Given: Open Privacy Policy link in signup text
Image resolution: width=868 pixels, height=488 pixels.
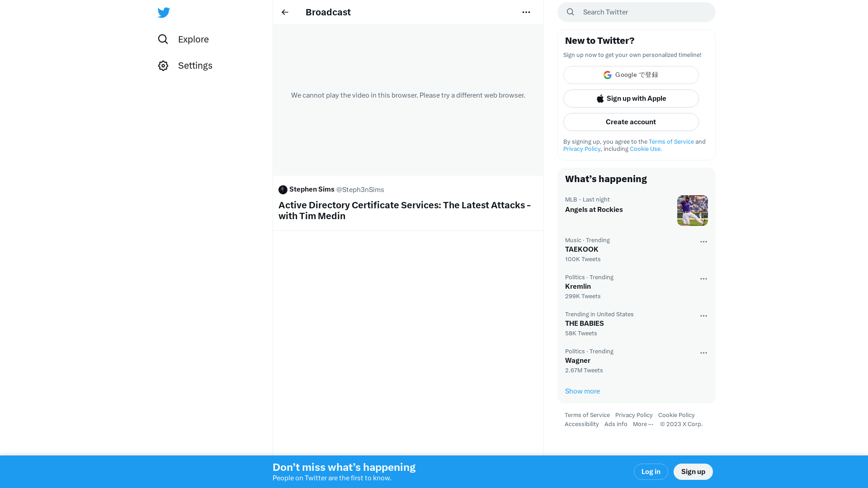Looking at the screenshot, I should (x=582, y=149).
